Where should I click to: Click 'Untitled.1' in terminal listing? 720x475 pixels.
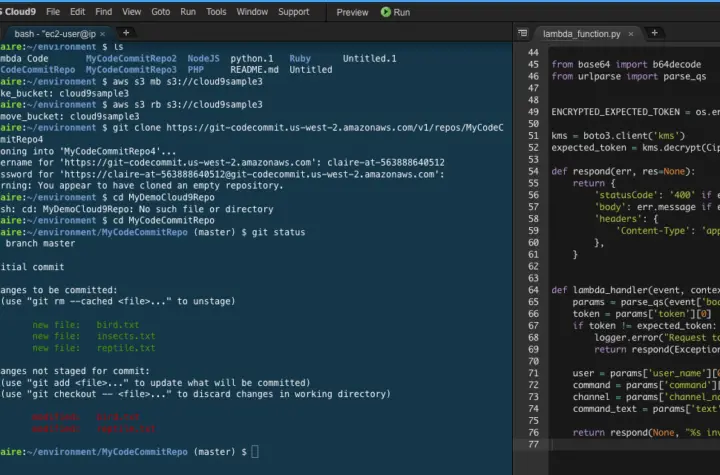pos(370,58)
